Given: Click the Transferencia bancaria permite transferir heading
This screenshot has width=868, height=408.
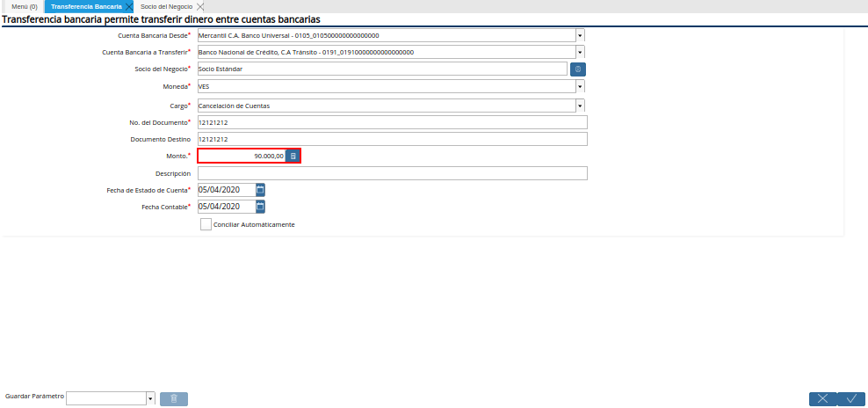Looking at the screenshot, I should click(161, 19).
